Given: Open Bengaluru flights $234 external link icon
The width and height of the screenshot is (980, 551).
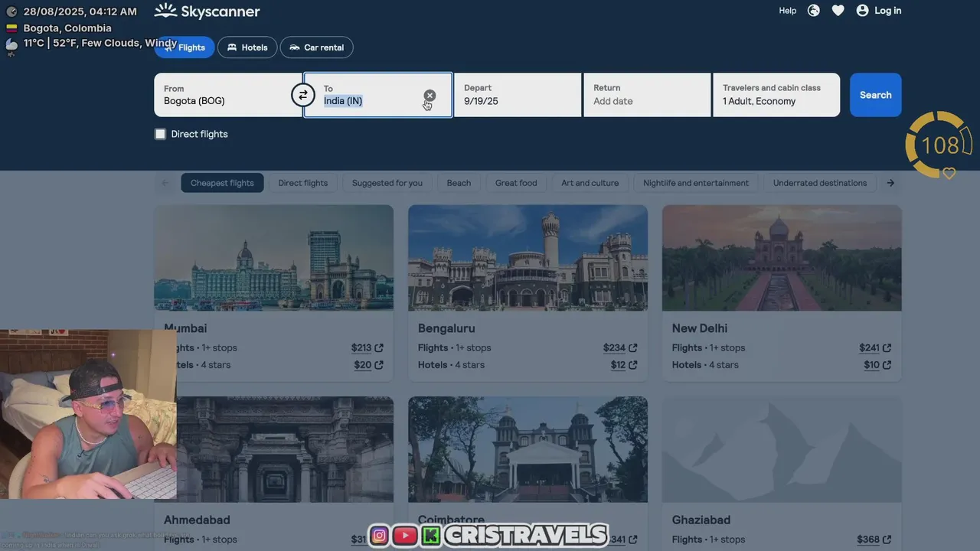Looking at the screenshot, I should click(x=633, y=348).
